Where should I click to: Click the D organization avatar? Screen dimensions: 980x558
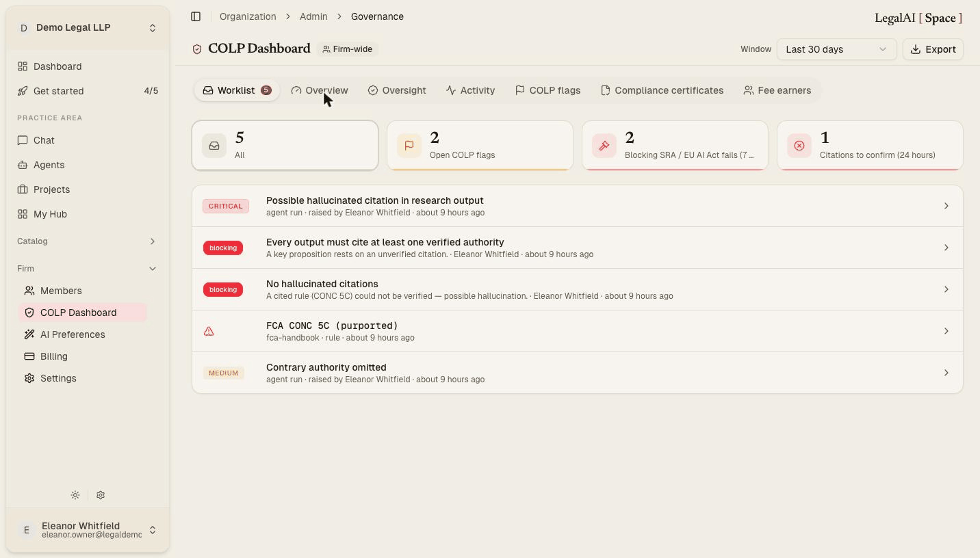point(24,28)
